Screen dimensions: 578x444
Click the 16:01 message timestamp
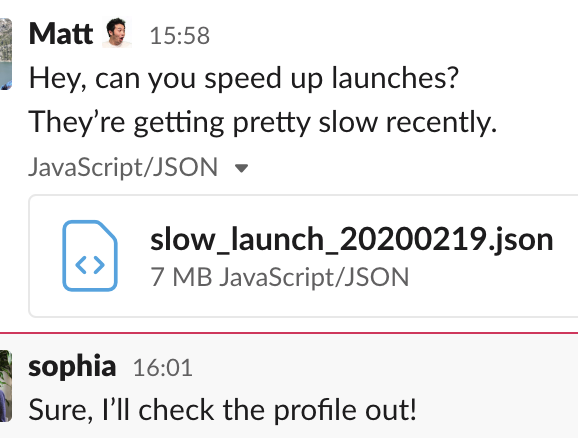[x=163, y=368]
